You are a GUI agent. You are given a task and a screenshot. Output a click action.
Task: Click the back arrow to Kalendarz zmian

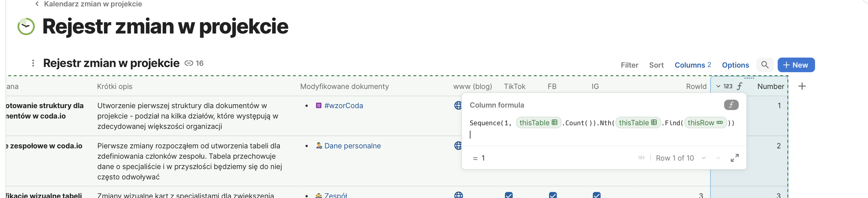pyautogui.click(x=37, y=4)
